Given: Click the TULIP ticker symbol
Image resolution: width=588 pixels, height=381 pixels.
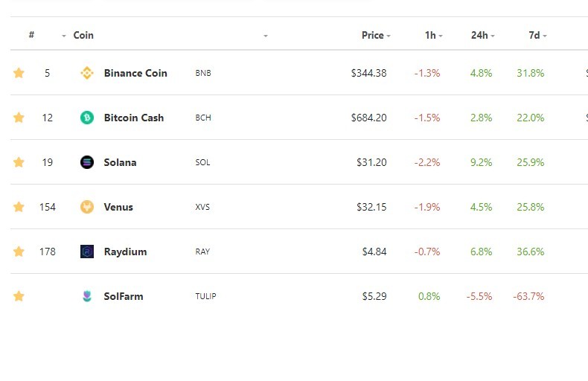Looking at the screenshot, I should [x=205, y=296].
